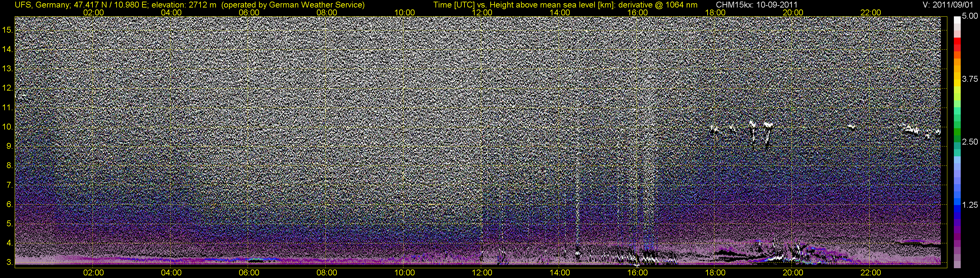The height and width of the screenshot is (278, 980).
Task: Click the '10:00' label on the top time axis
Action: (x=404, y=12)
